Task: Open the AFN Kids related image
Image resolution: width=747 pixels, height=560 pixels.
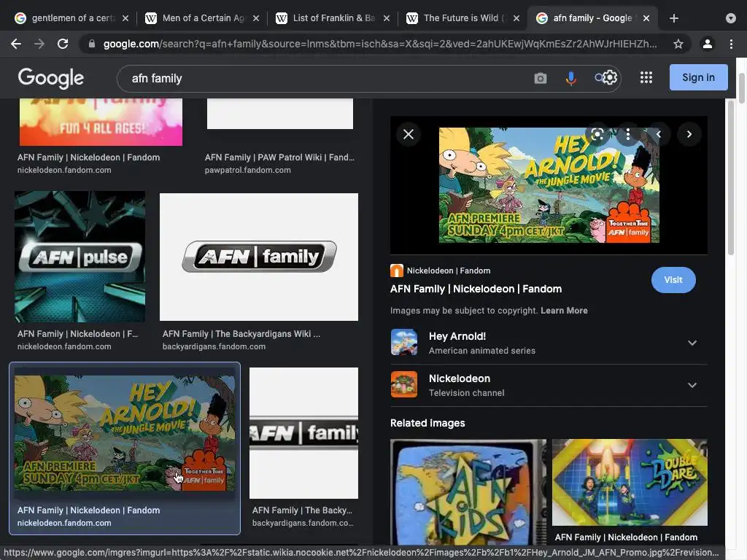Action: point(468,492)
